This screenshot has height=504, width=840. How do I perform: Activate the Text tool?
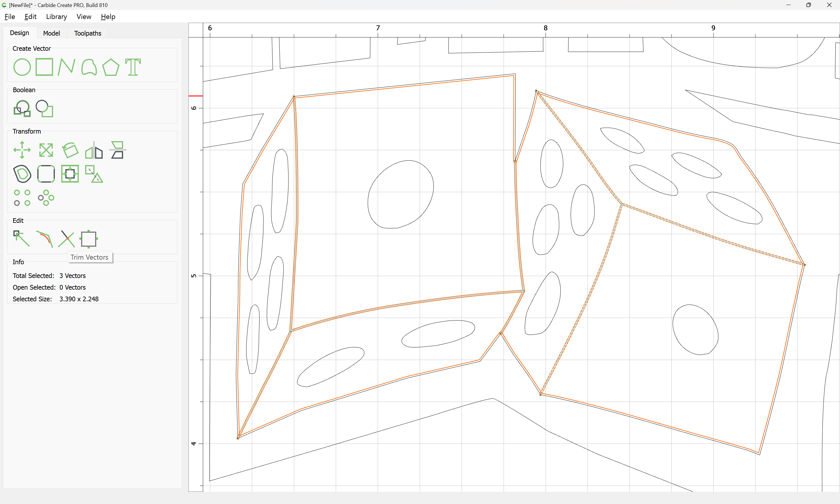[x=133, y=67]
